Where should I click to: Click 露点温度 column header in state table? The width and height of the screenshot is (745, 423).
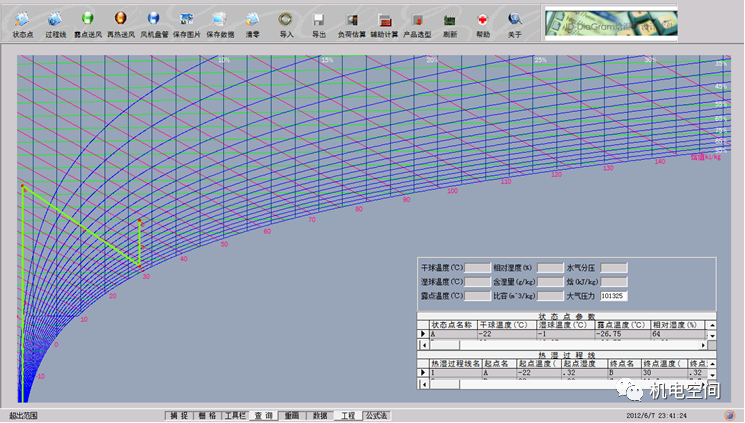622,325
